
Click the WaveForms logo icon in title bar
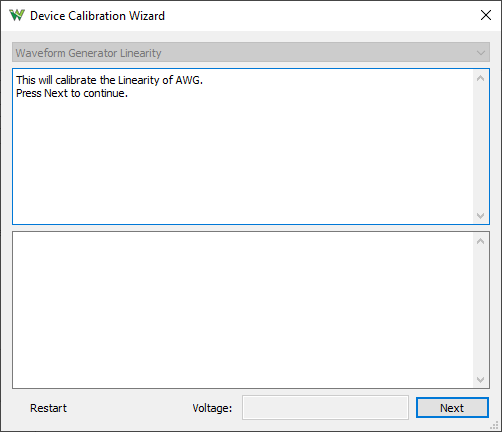[x=17, y=15]
